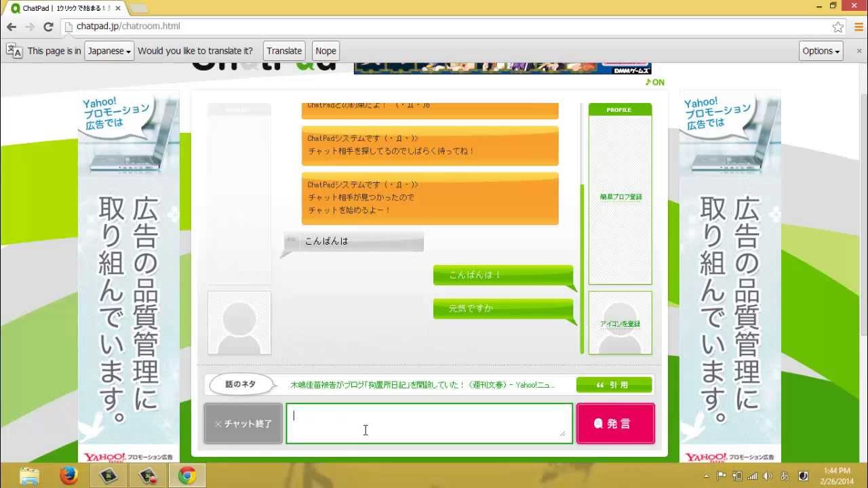This screenshot has height=488, width=868.
Task: Open the 木嶋佳苗被告 Yahoo news topic link
Action: click(x=422, y=385)
